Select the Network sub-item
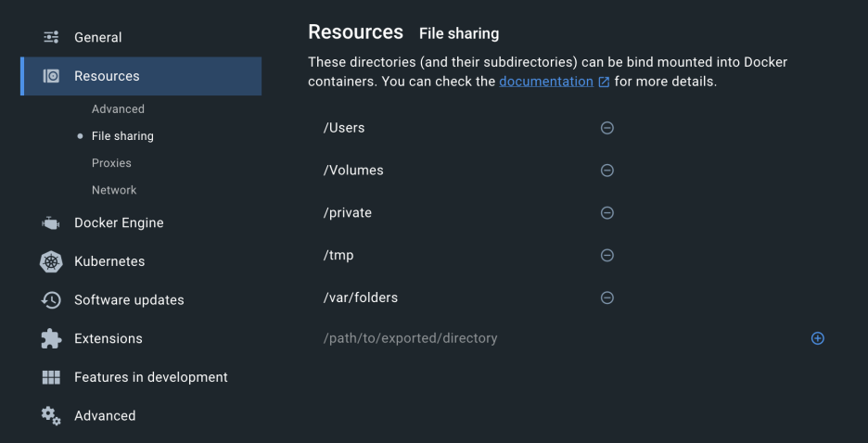Image resolution: width=868 pixels, height=443 pixels. pyautogui.click(x=114, y=190)
